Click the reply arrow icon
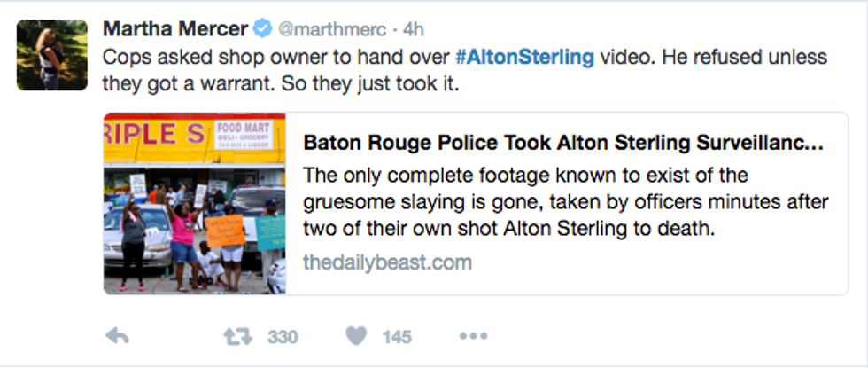The image size is (868, 368). point(116,336)
